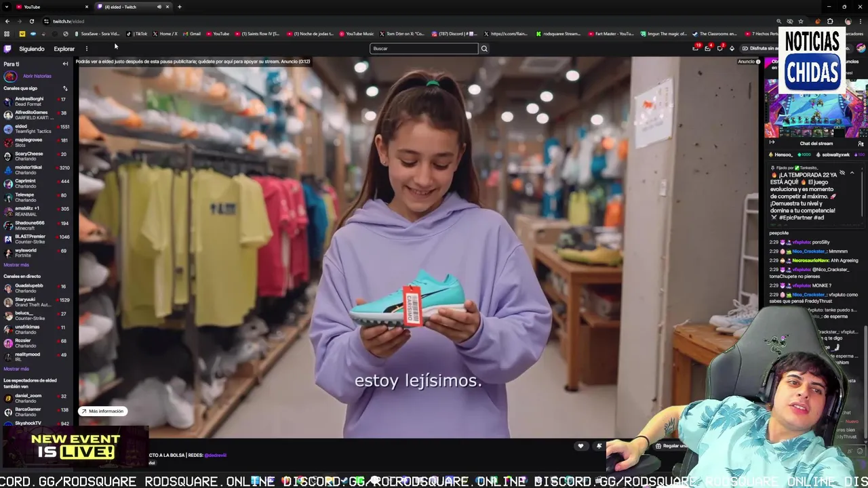The width and height of the screenshot is (868, 488).
Task: Collapse the stream chat panel
Action: [x=772, y=143]
